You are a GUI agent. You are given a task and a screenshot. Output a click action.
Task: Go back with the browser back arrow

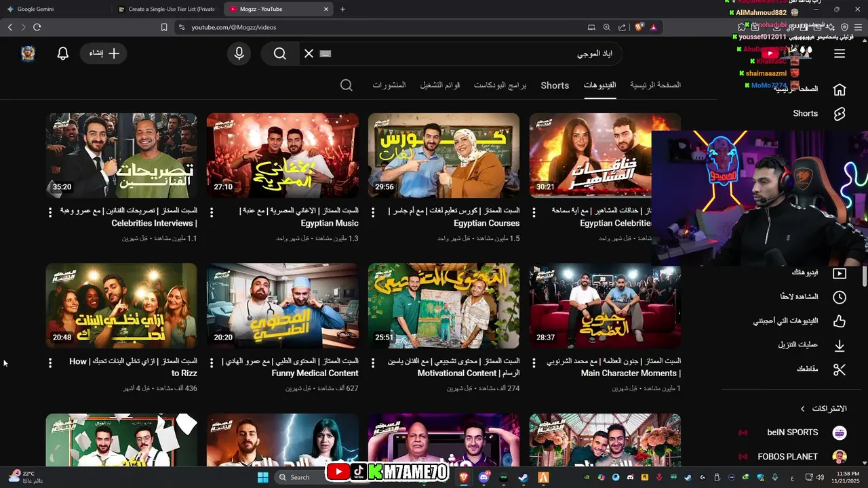(10, 27)
